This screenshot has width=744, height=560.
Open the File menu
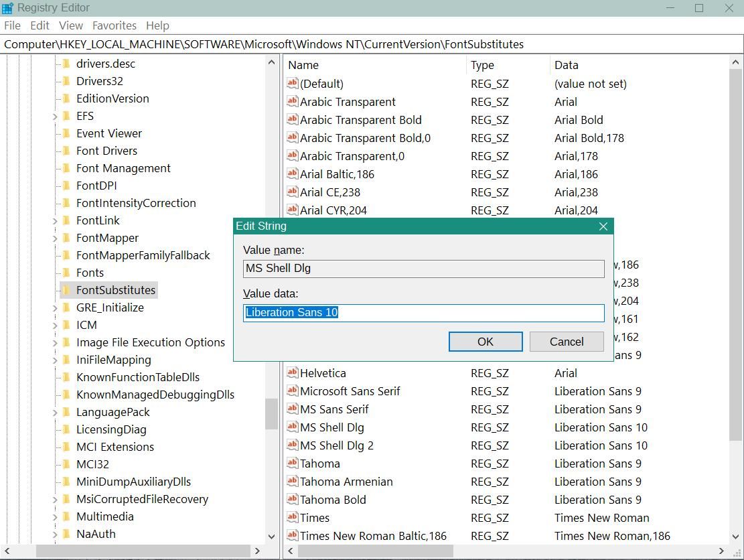12,25
